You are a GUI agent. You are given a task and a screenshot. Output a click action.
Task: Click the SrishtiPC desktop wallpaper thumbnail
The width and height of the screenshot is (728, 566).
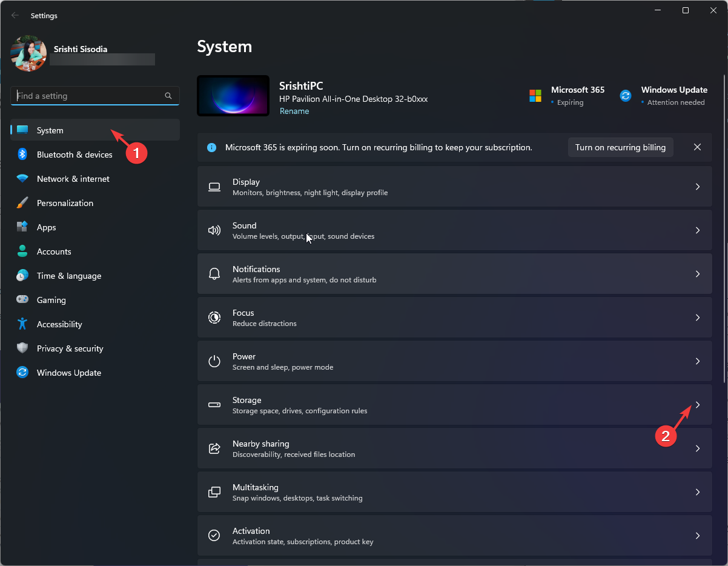[233, 96]
